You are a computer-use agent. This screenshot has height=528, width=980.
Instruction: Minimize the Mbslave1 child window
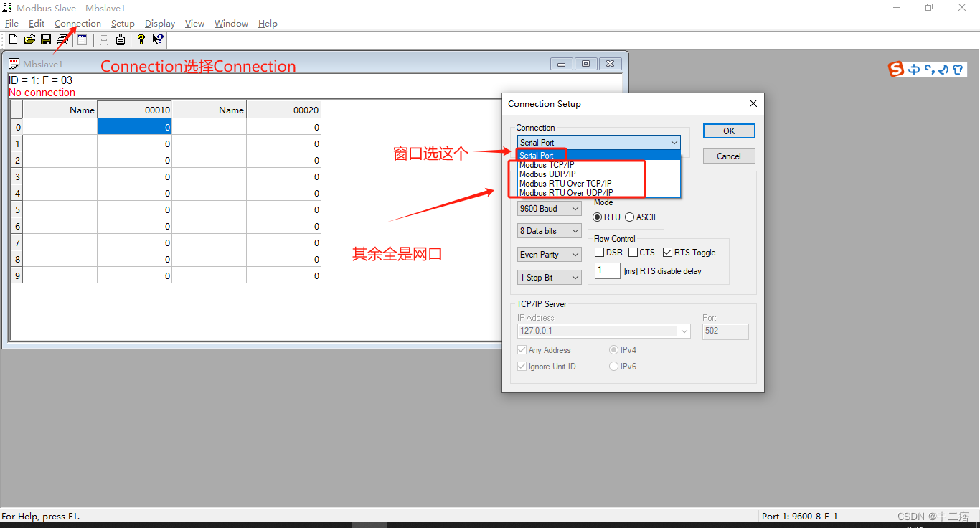(x=562, y=64)
